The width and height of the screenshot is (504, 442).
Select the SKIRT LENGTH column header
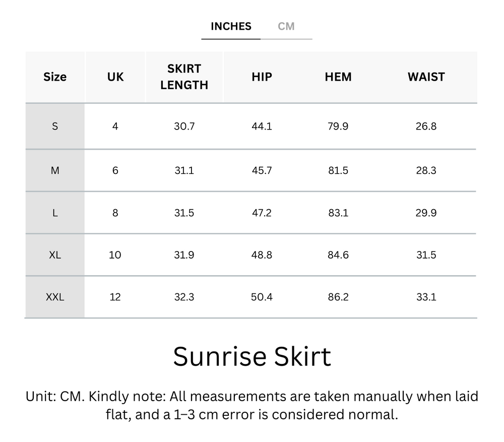pos(183,77)
